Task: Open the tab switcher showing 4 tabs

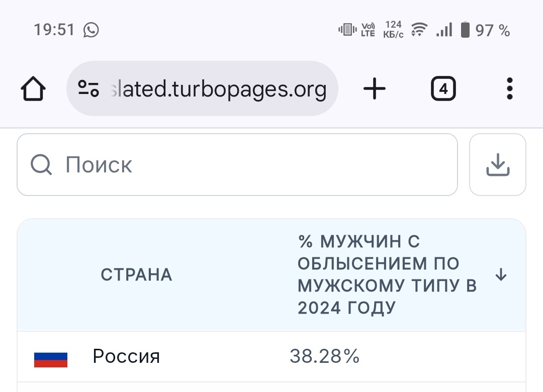Action: point(443,89)
